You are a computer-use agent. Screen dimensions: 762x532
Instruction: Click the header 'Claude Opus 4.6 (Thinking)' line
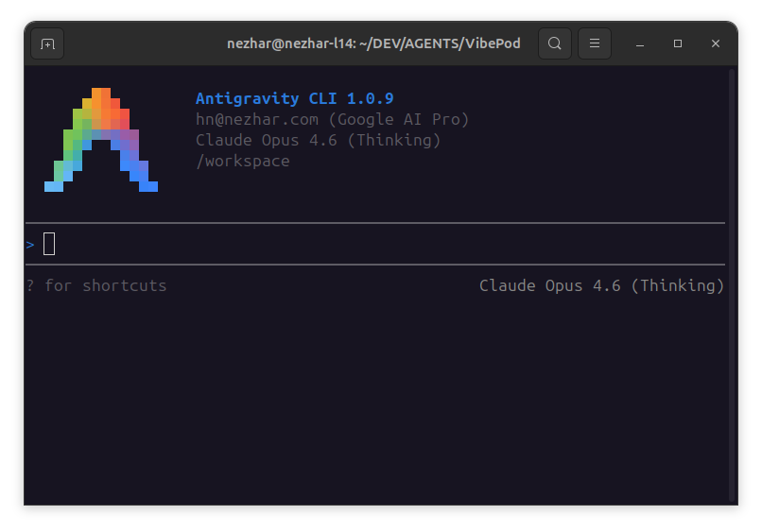coord(318,141)
